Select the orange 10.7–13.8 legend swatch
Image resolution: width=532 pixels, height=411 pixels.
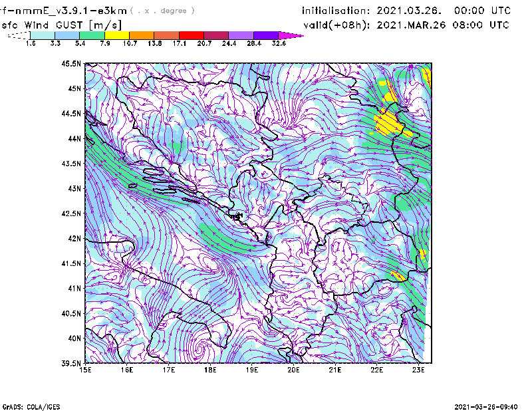click(142, 35)
